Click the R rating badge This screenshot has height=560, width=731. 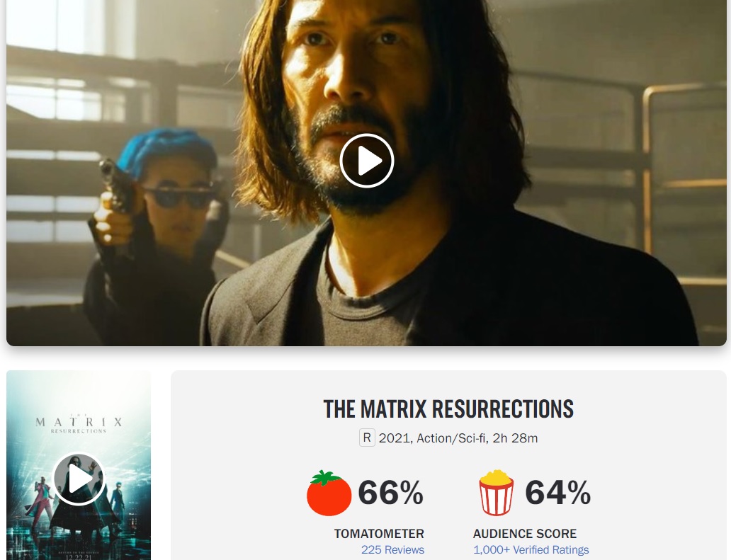(367, 438)
